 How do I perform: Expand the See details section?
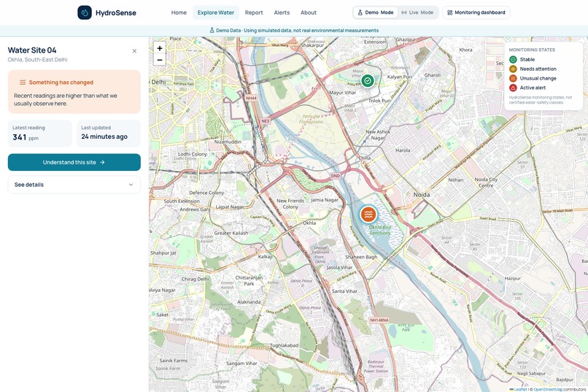[x=74, y=185]
